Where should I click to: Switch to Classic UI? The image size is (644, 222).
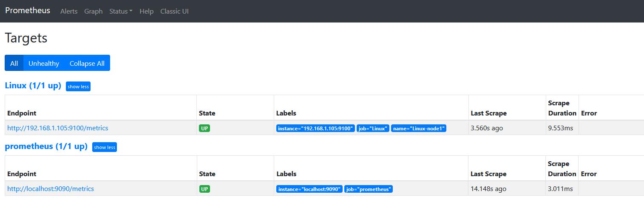(x=174, y=11)
